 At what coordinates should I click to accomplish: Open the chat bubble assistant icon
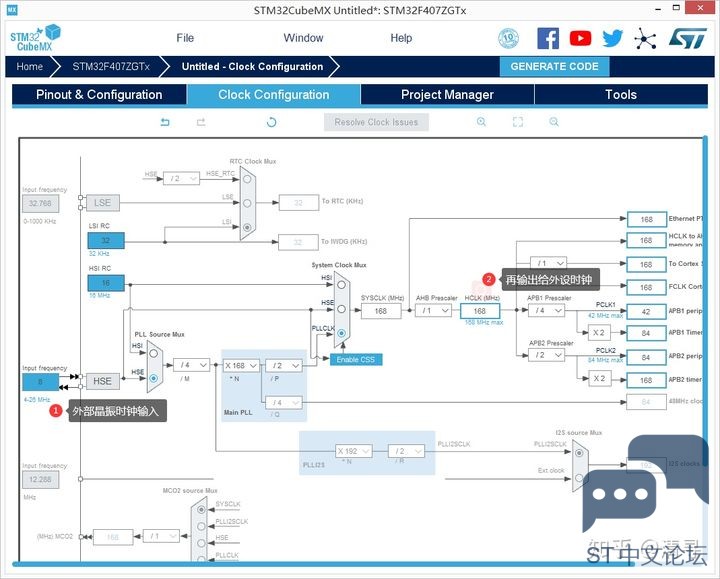tap(646, 483)
